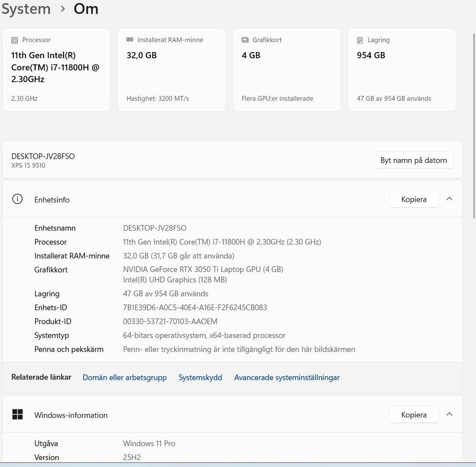Click the Processor chip icon
476x467 pixels.
point(14,40)
